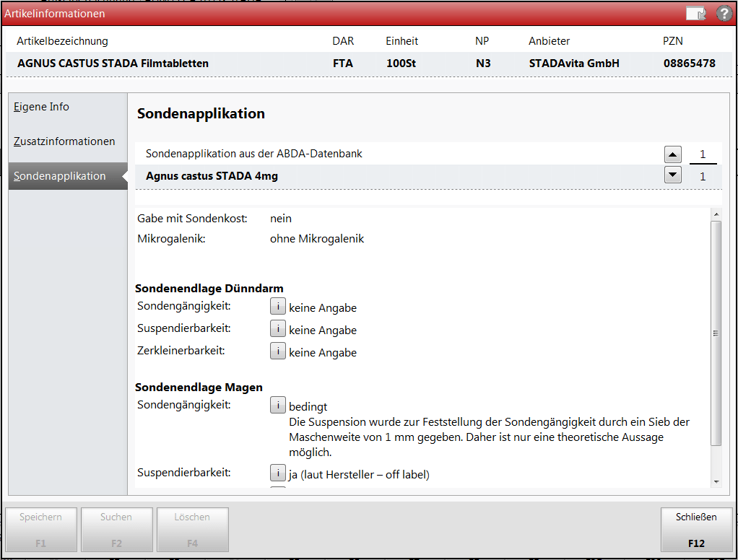Viewport: 738px width, 560px height.
Task: Show info for Magen Suspendierbarkeit
Action: tap(278, 473)
